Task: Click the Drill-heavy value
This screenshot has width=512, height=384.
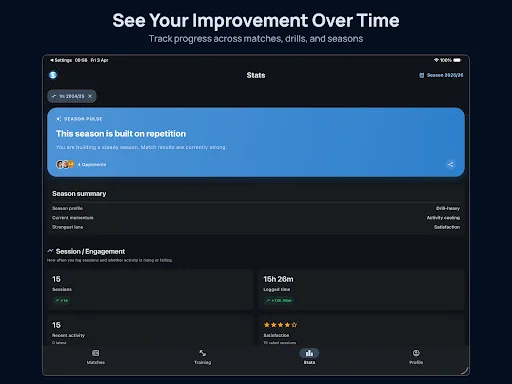Action: (448, 208)
